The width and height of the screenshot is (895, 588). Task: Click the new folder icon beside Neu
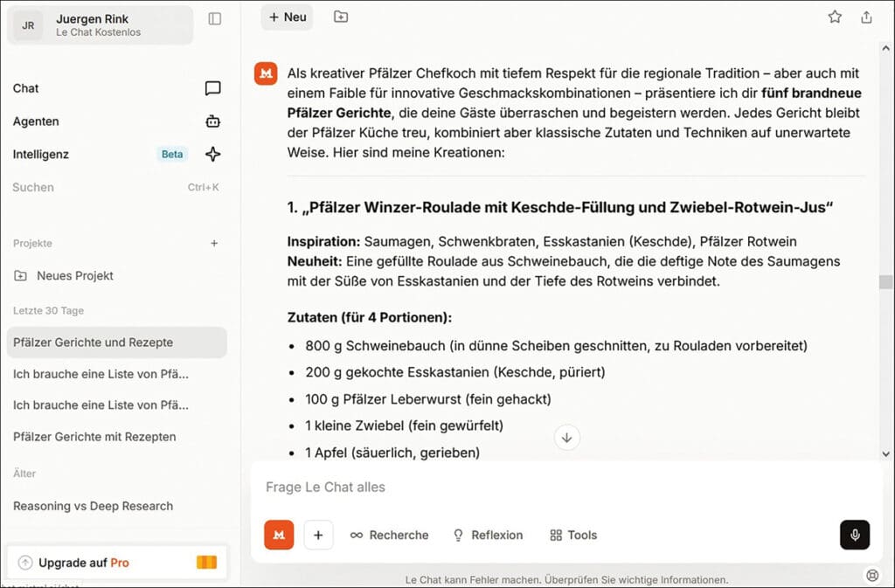(x=341, y=17)
